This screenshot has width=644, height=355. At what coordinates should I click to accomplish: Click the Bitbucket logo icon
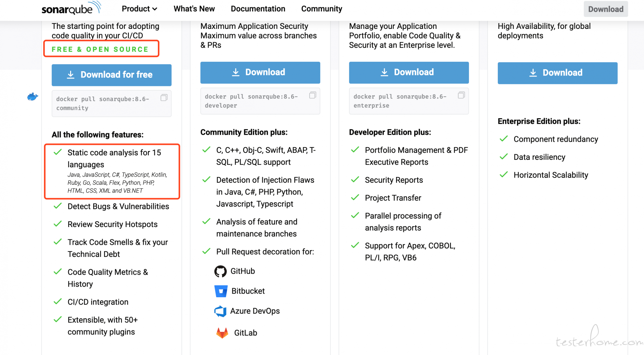(221, 291)
